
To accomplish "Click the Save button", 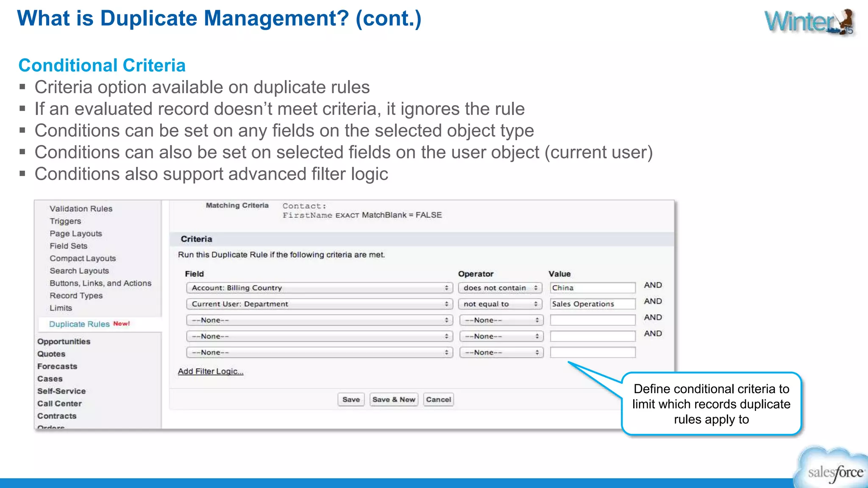I will 351,399.
